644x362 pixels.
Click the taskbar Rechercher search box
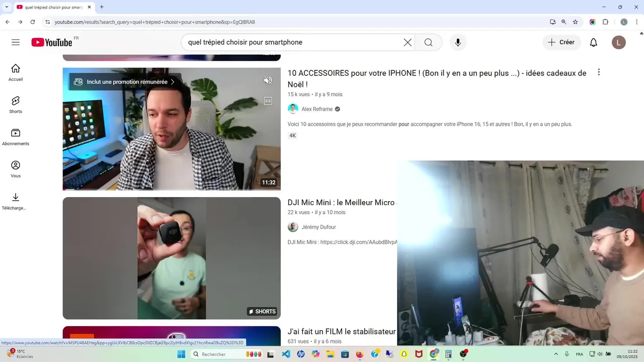pos(227,354)
